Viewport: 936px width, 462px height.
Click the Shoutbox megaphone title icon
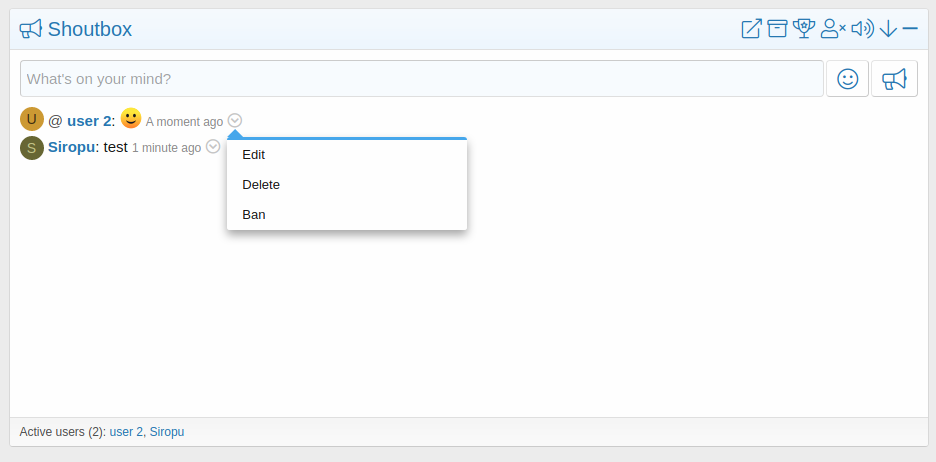pyautogui.click(x=31, y=29)
